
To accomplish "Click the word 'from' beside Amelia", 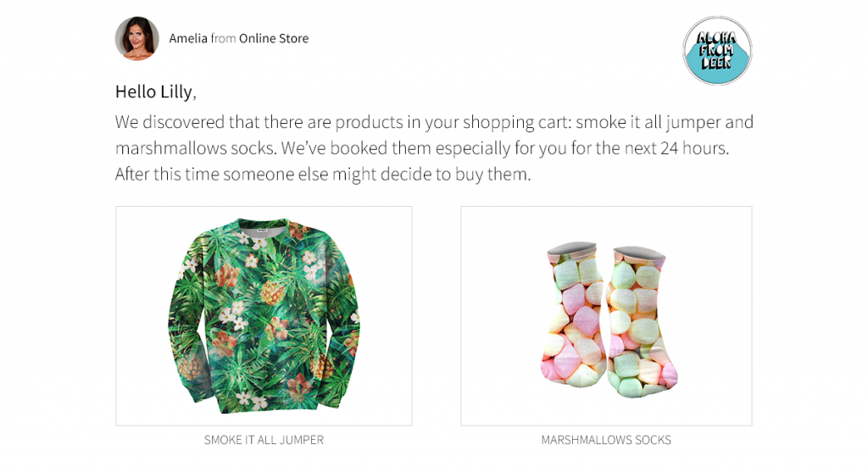I will [223, 38].
